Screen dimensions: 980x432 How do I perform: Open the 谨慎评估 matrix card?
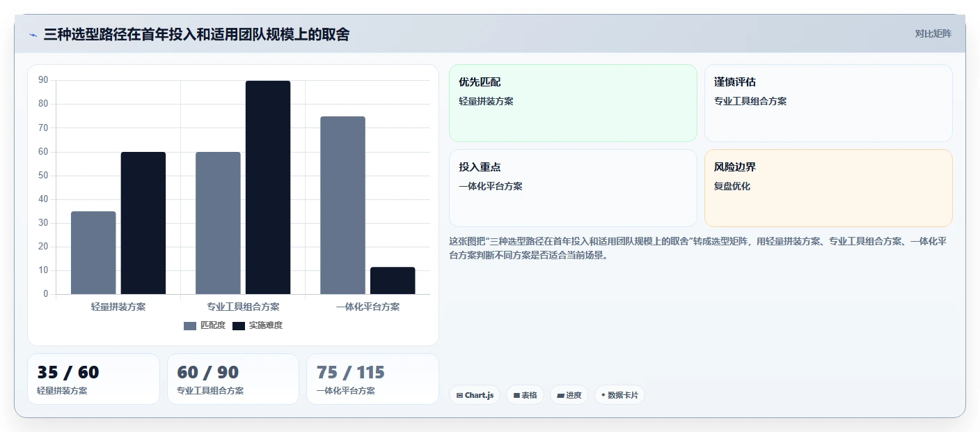pos(828,103)
